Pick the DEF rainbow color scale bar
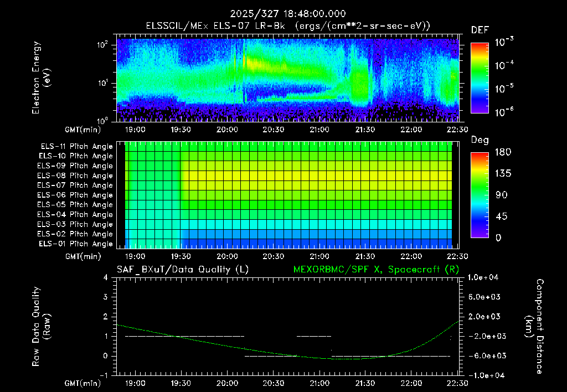The image size is (567, 392). coord(480,78)
